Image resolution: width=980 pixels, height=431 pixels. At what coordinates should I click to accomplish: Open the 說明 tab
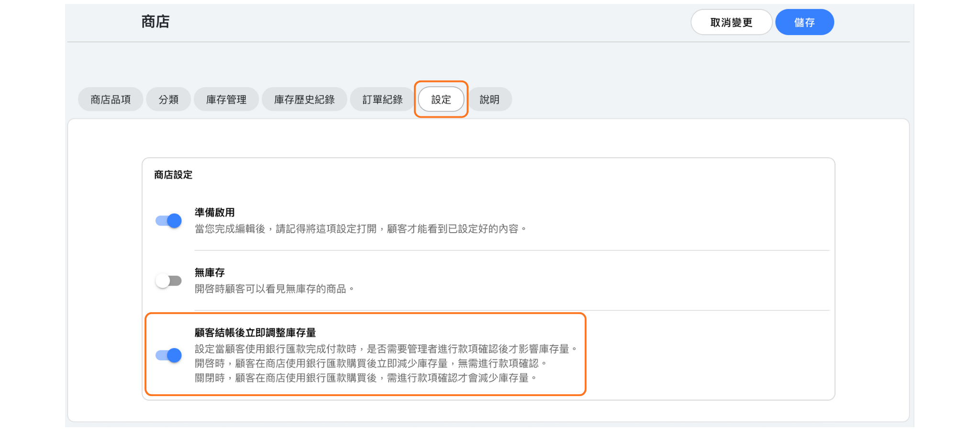coord(490,100)
